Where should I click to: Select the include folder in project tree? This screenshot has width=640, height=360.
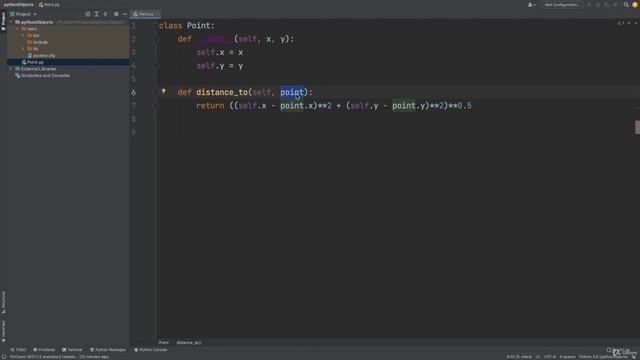tap(38, 42)
